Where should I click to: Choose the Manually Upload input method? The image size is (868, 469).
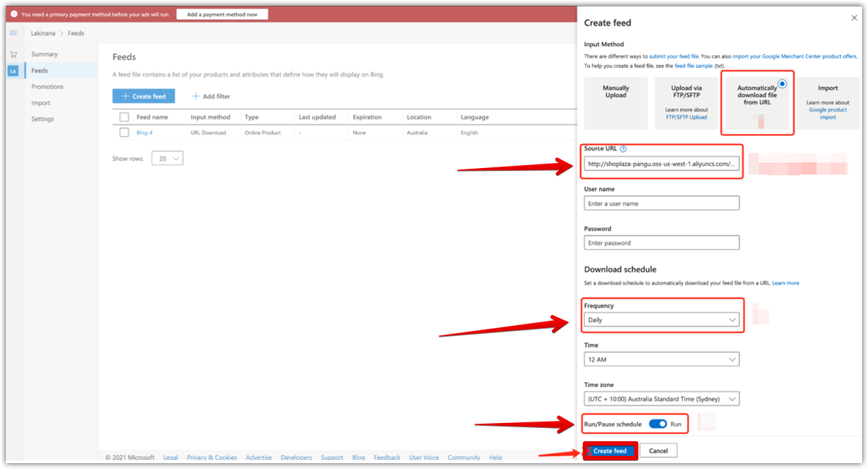click(x=616, y=103)
